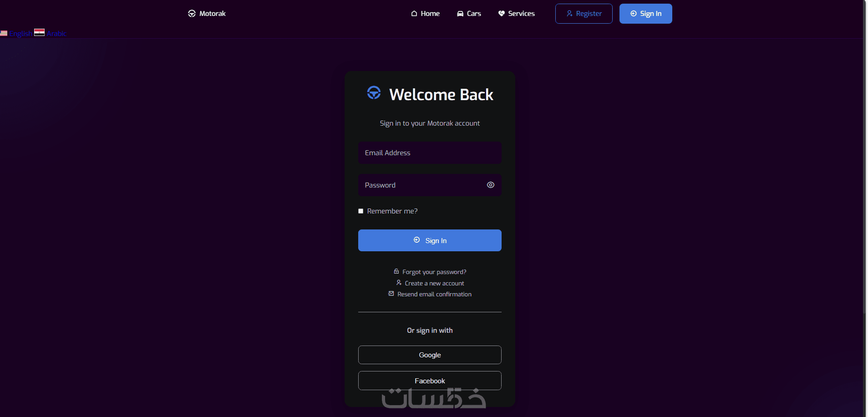Focus the Email Address input field
The width and height of the screenshot is (868, 417).
click(430, 153)
